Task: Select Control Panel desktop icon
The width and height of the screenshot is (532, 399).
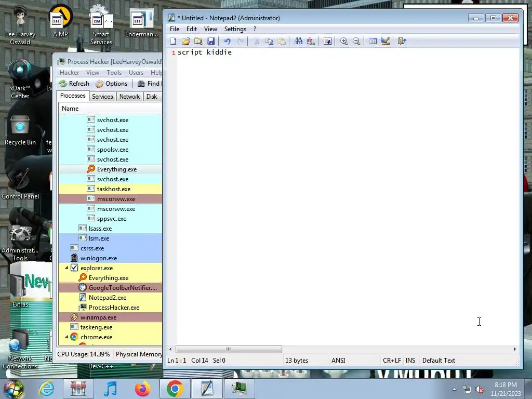Action: pyautogui.click(x=20, y=184)
